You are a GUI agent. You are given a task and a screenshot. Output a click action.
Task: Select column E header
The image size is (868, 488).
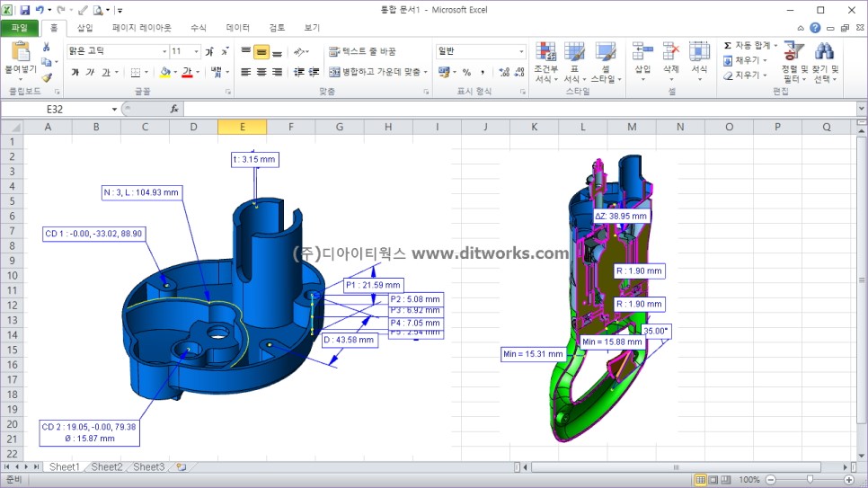click(x=242, y=127)
